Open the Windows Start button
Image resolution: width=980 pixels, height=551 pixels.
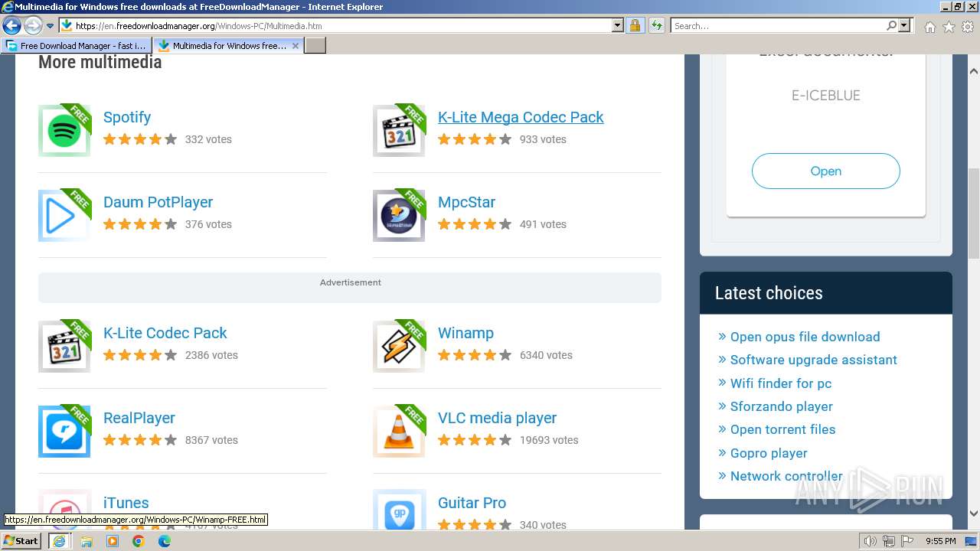21,541
